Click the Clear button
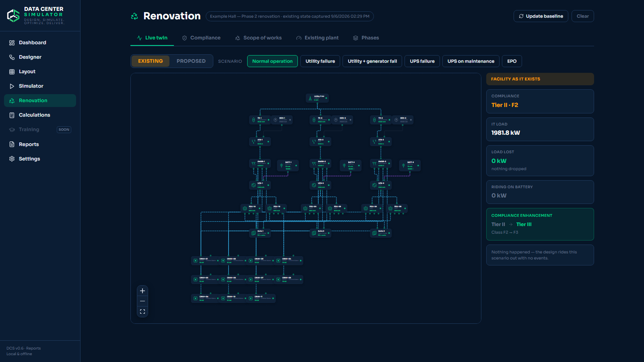The image size is (644, 362). coord(583,16)
